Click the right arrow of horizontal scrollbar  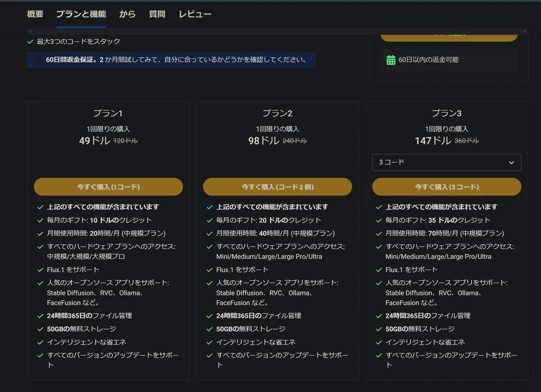tap(525, 32)
